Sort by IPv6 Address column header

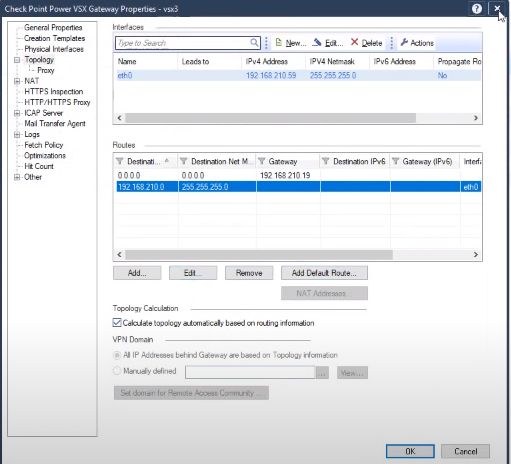[x=402, y=61]
